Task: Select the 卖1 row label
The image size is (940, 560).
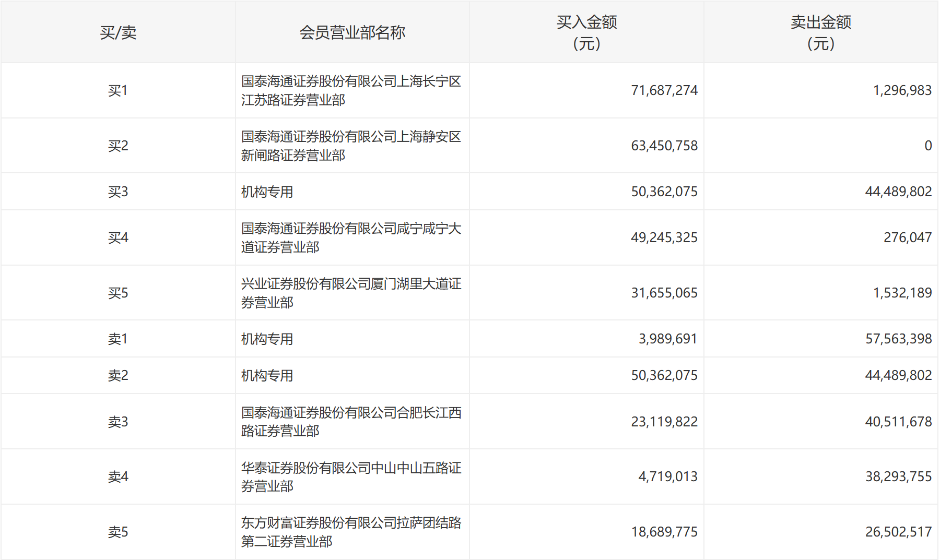Action: 118,339
